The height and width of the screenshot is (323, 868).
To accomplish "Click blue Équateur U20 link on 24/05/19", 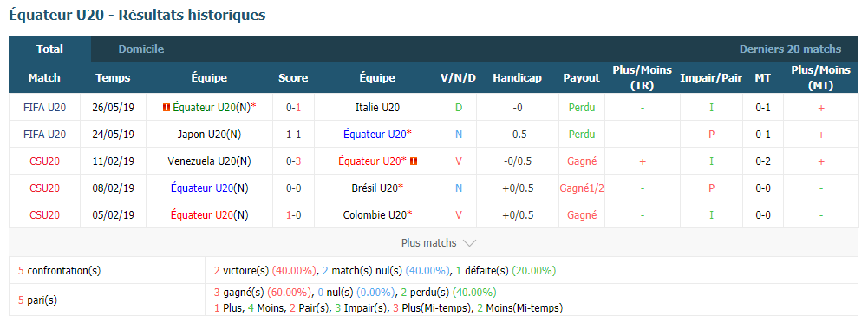I will tap(375, 134).
